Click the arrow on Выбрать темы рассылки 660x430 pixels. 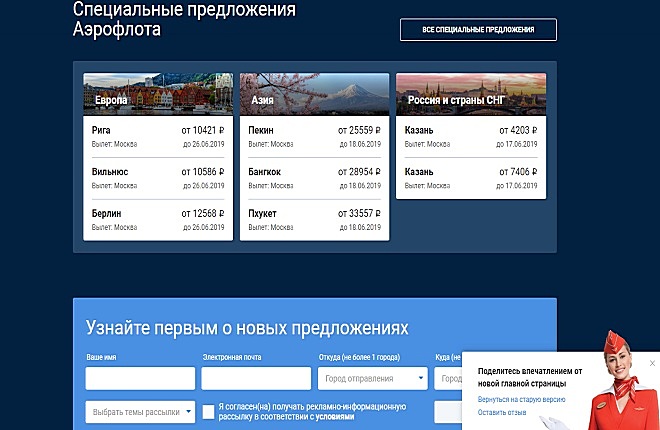click(x=188, y=411)
